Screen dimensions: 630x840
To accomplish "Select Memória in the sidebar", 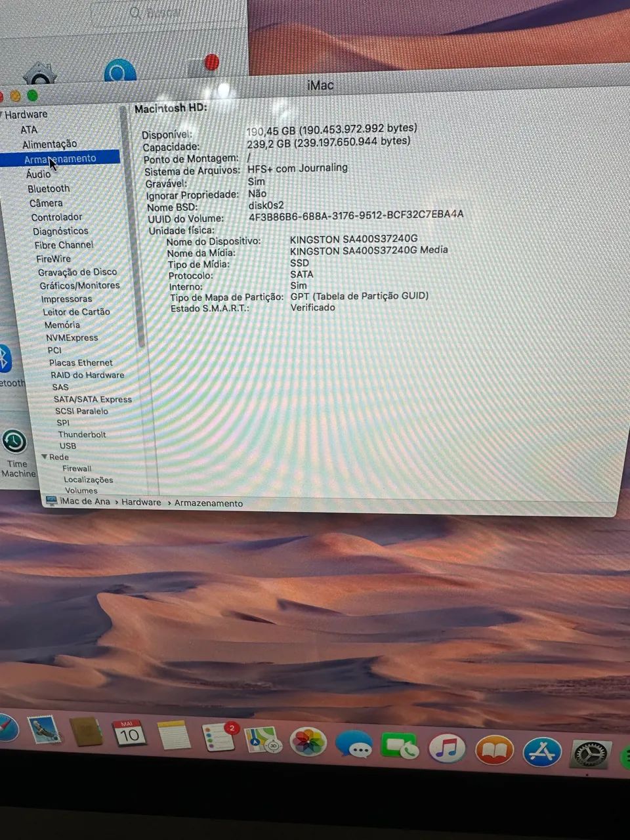I will pos(62,325).
